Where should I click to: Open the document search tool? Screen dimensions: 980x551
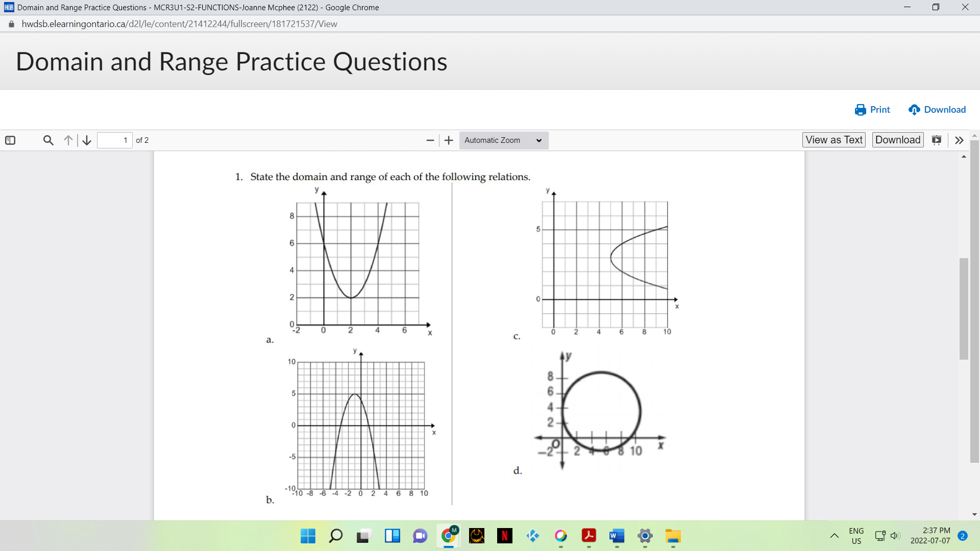tap(47, 140)
